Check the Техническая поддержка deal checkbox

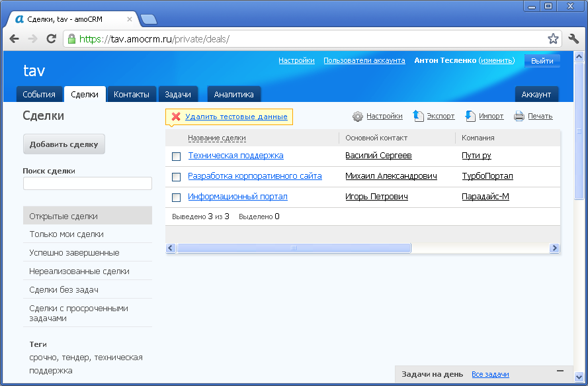(176, 156)
